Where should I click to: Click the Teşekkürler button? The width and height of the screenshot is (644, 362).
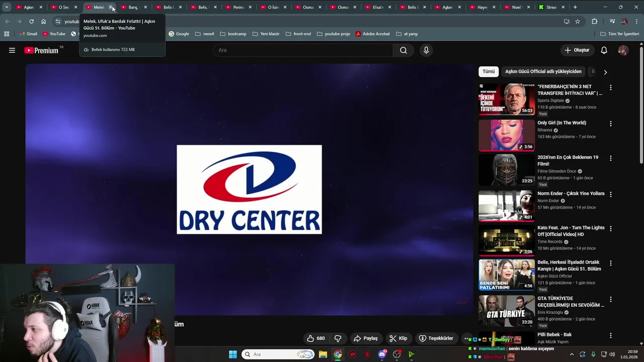click(x=436, y=338)
